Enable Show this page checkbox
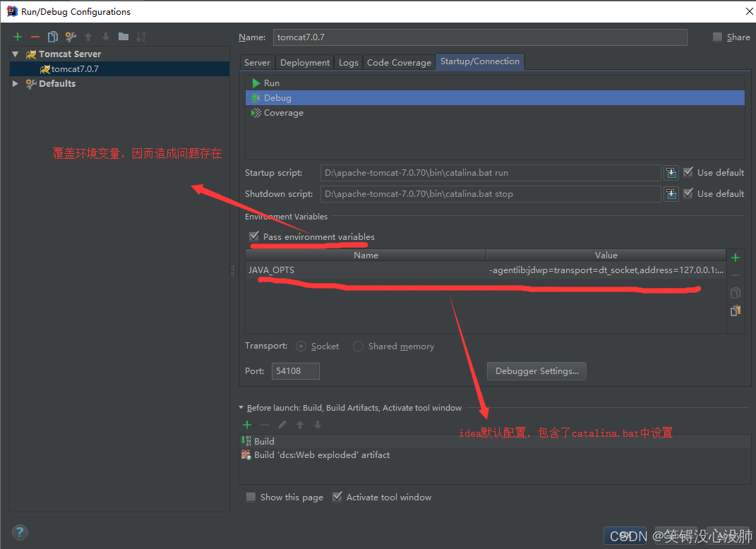Image resolution: width=756 pixels, height=549 pixels. [x=251, y=497]
